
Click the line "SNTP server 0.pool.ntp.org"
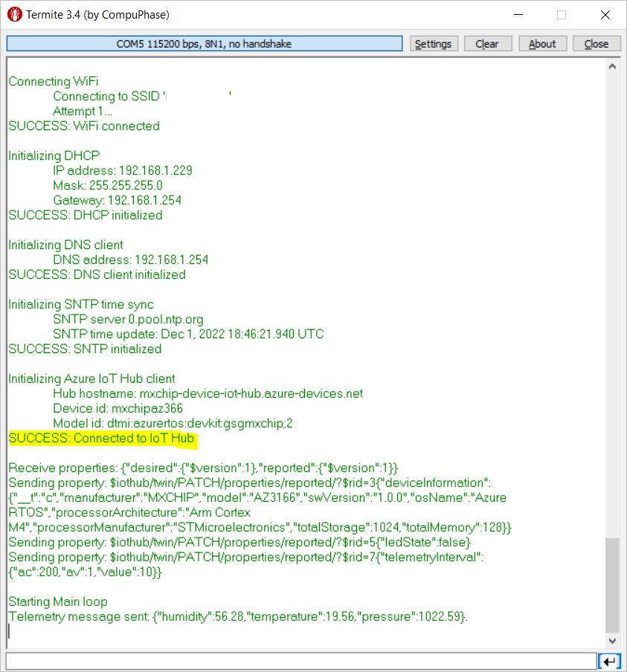coord(128,320)
